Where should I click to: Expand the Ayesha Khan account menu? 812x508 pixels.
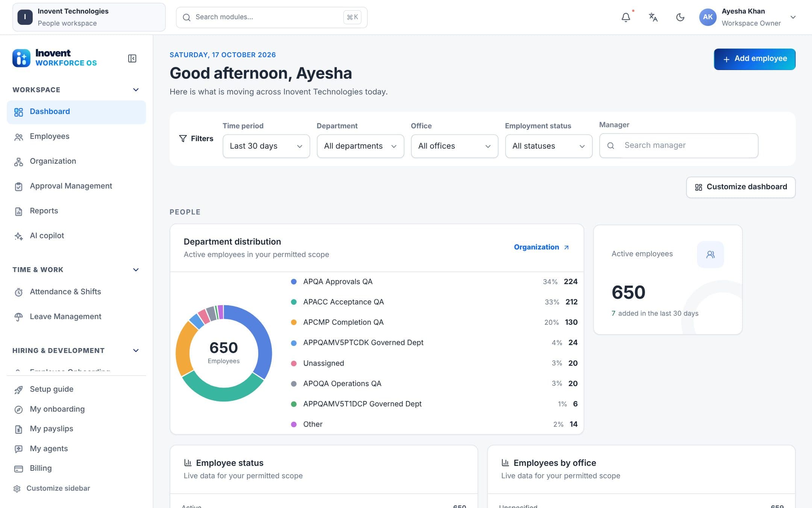[x=793, y=17]
